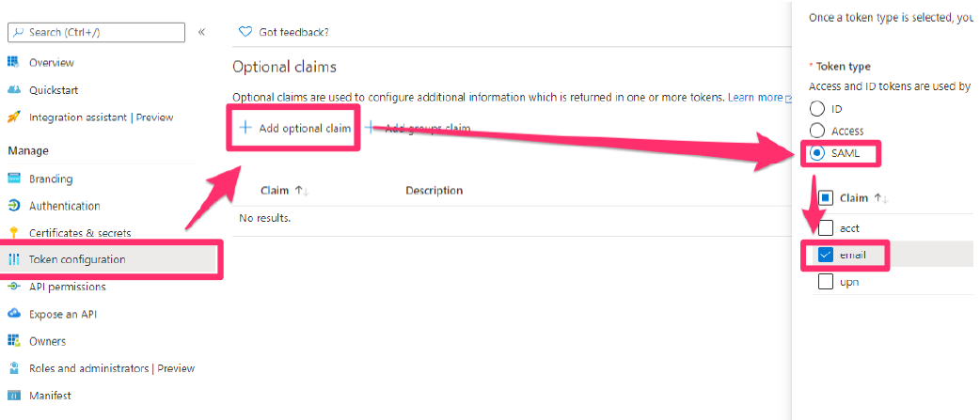Click the Authentication icon

pyautogui.click(x=14, y=206)
